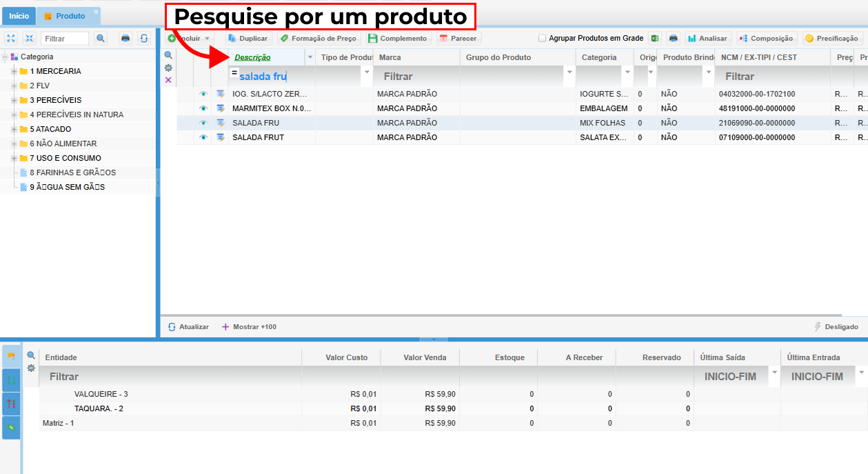The width and height of the screenshot is (868, 474).
Task: Select the Produto tab
Action: click(x=70, y=16)
